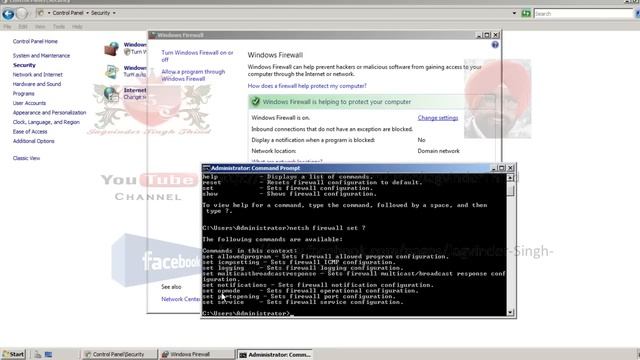Open the Tools menu

59,27
